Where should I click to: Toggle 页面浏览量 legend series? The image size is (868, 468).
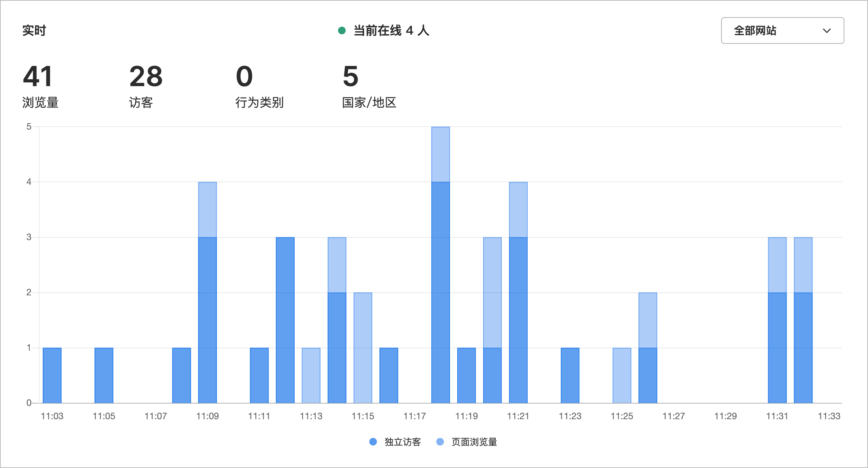[x=467, y=442]
